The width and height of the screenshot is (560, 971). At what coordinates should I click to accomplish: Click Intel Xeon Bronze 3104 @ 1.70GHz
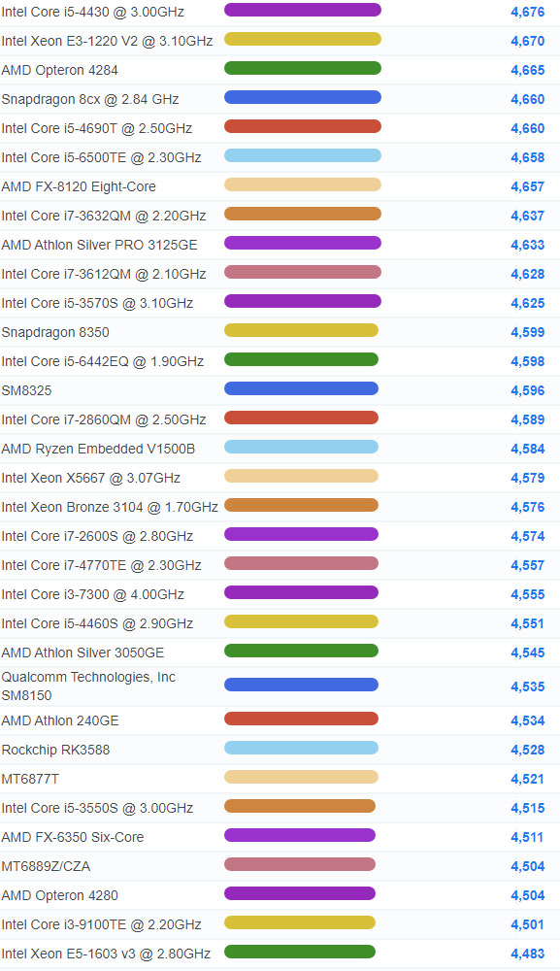point(110,507)
